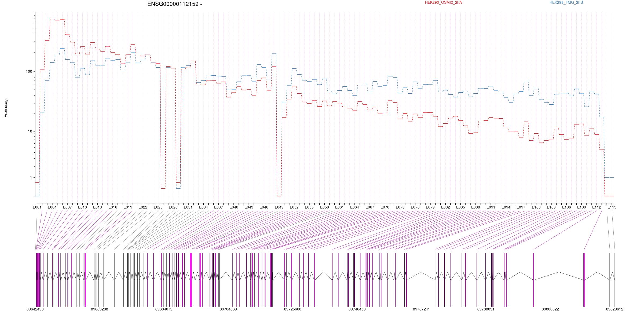Click exon label E115

tap(612, 207)
